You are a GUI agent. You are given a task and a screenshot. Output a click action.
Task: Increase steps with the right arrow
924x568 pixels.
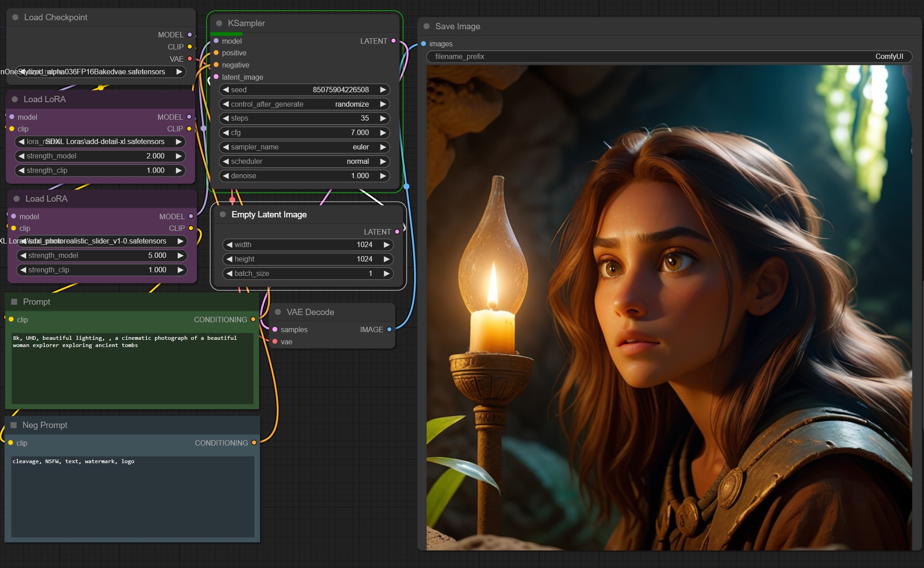383,118
